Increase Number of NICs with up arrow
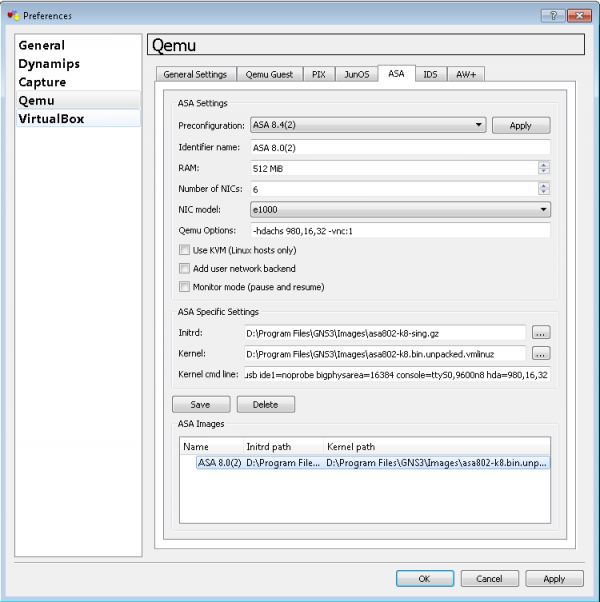The image size is (600, 602). pyautogui.click(x=544, y=185)
